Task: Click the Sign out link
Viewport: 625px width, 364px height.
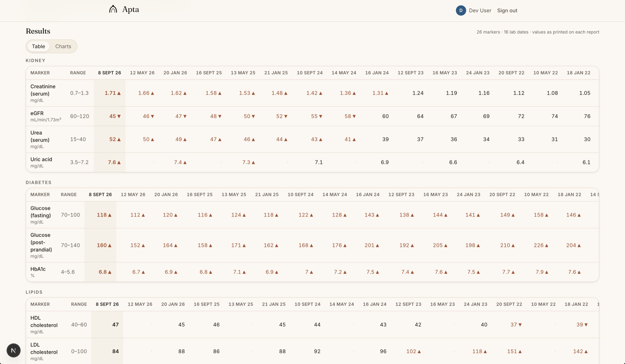Action: click(x=507, y=10)
